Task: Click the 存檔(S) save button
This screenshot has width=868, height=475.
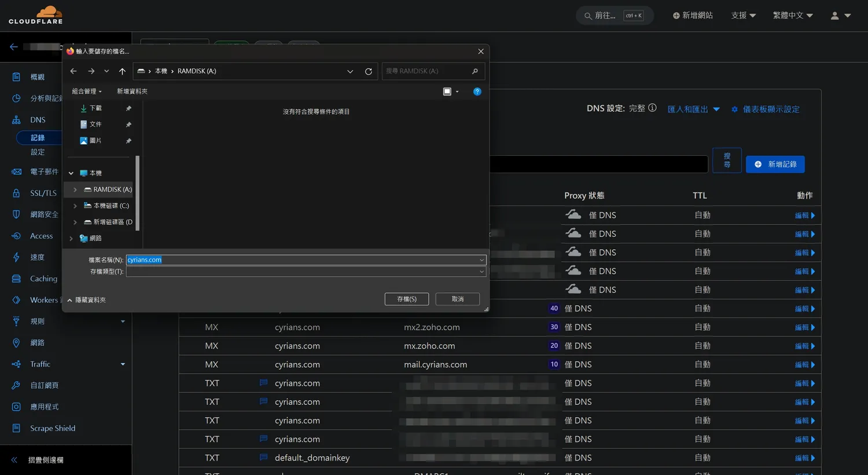Action: pyautogui.click(x=406, y=299)
